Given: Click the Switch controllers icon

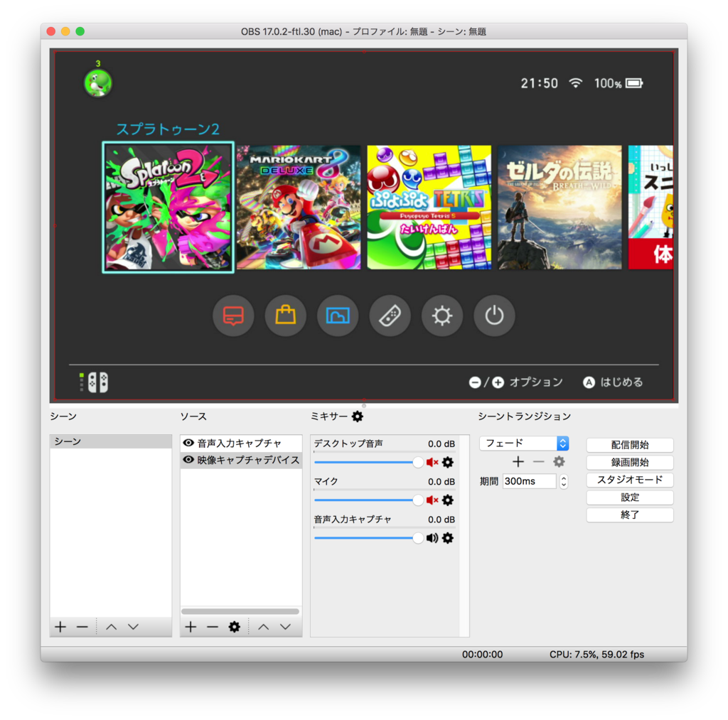Looking at the screenshot, I should click(390, 316).
